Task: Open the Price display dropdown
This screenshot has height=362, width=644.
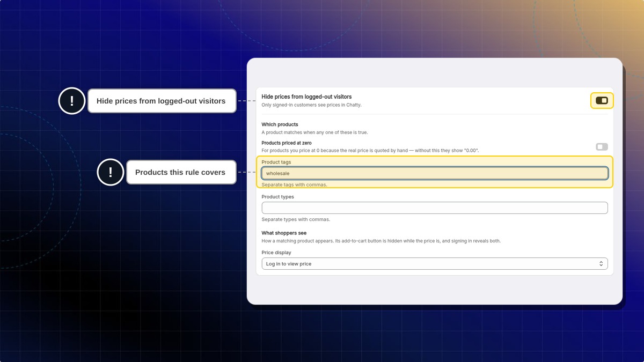Action: [x=435, y=264]
